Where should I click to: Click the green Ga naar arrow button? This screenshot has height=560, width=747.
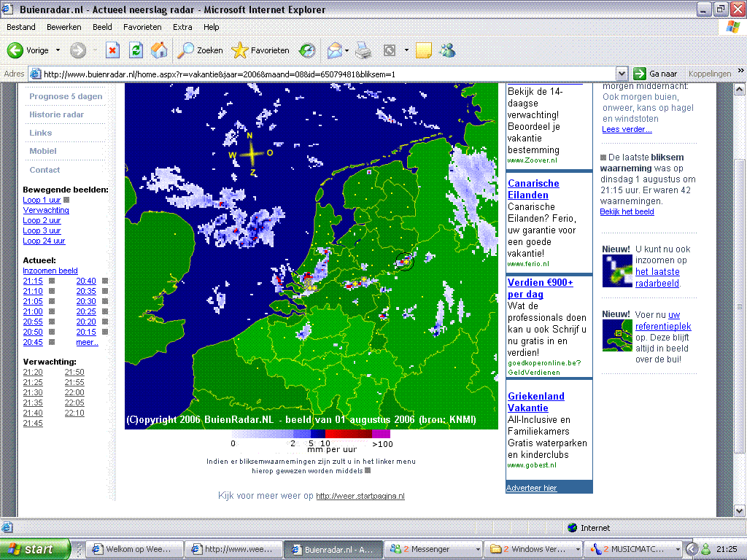point(640,74)
